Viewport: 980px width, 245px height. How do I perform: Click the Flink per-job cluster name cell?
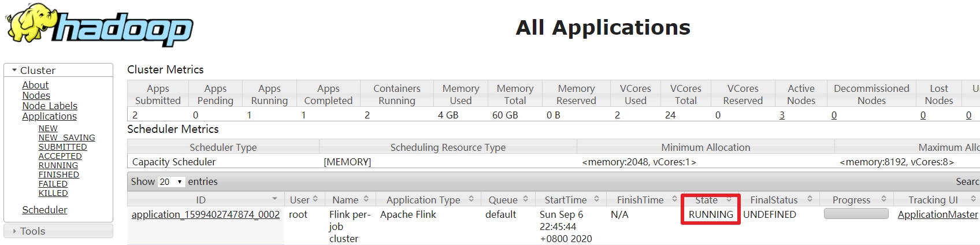coord(350,227)
